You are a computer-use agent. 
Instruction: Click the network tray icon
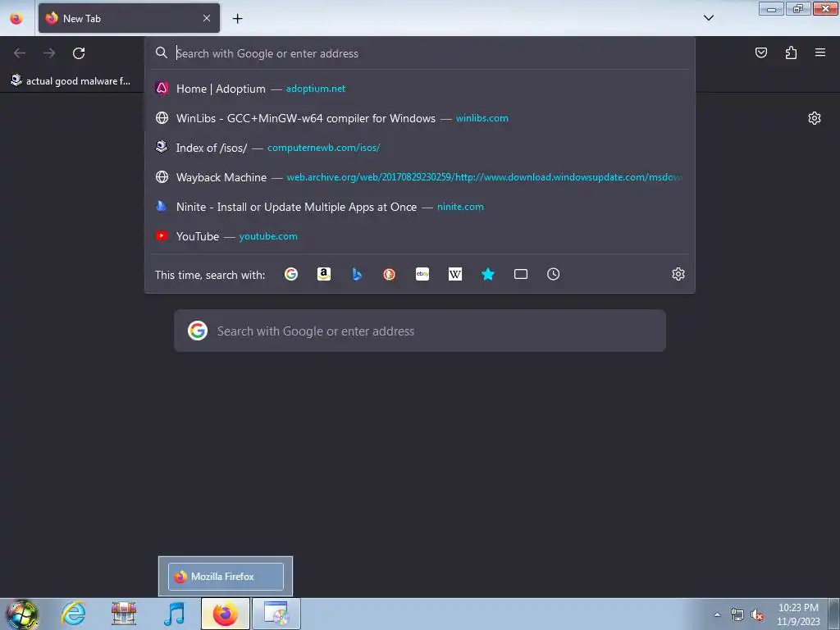pyautogui.click(x=737, y=615)
